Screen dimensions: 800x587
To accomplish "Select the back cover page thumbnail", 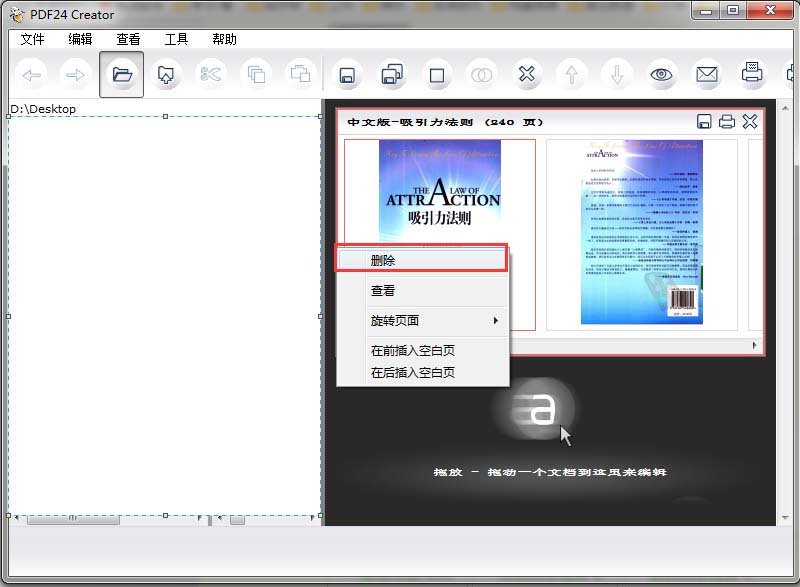I will pos(641,233).
